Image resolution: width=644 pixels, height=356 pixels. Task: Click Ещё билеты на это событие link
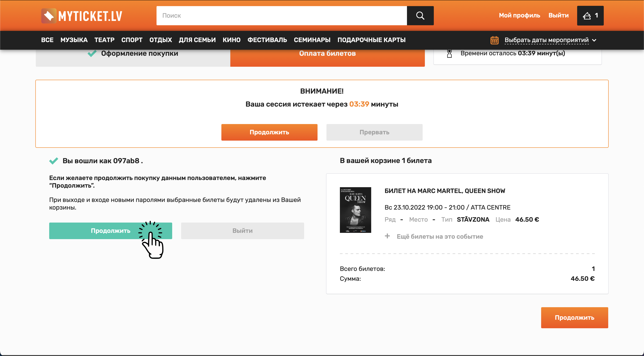click(440, 237)
